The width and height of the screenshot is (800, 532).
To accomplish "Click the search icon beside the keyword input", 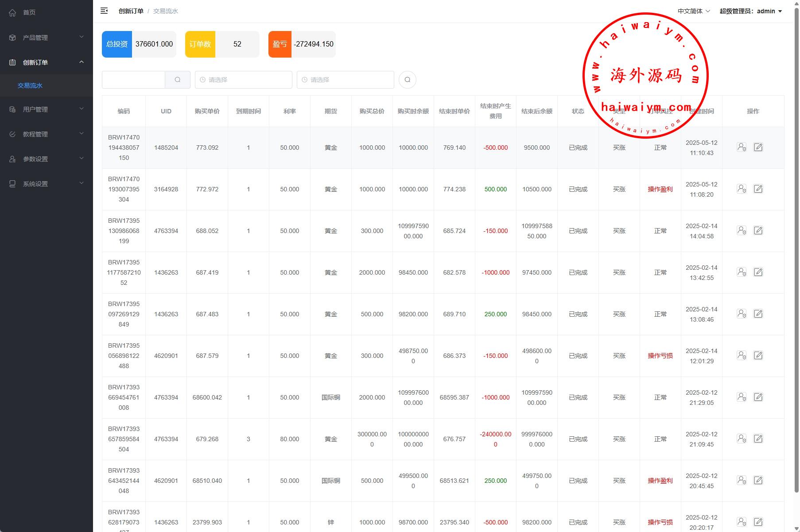I will pos(178,80).
